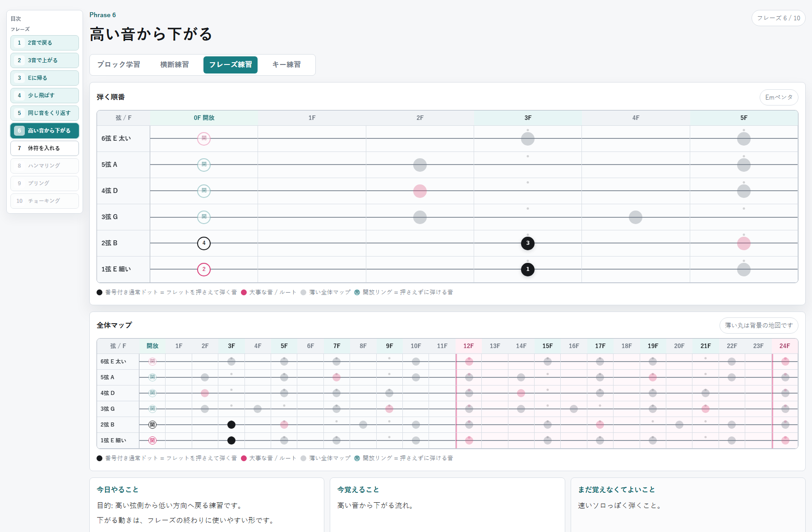Click the 目次 sidebar heading

(16, 19)
